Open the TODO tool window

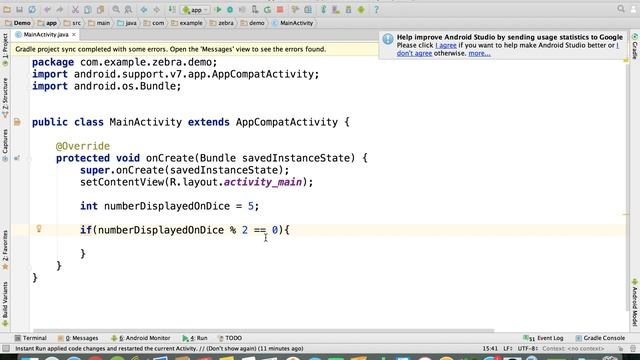point(230,338)
